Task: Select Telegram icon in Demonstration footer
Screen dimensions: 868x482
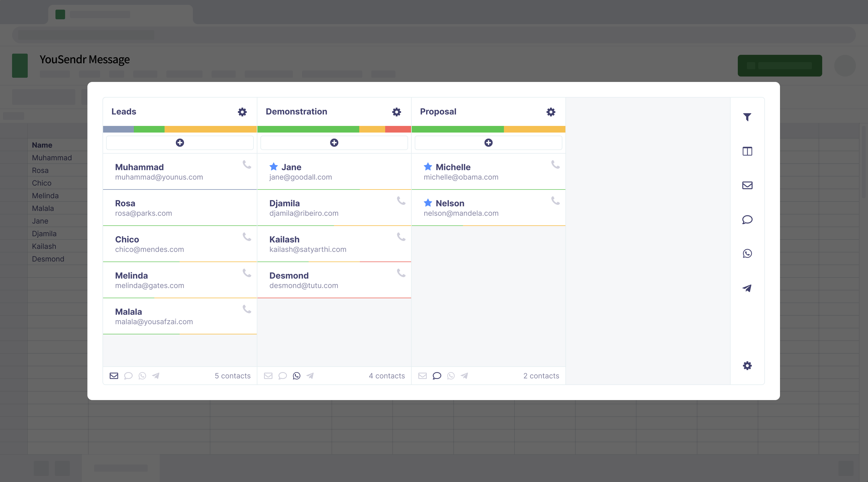Action: (x=310, y=376)
